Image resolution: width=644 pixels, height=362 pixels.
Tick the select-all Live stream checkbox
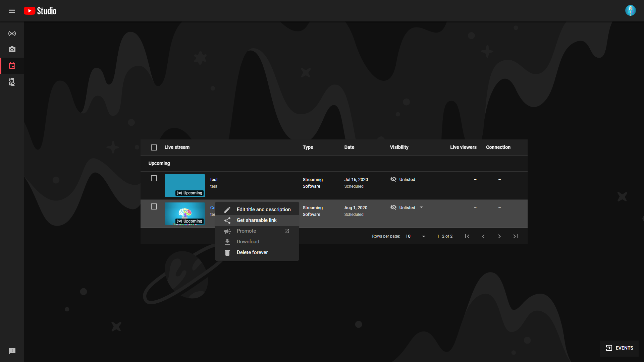pyautogui.click(x=154, y=147)
